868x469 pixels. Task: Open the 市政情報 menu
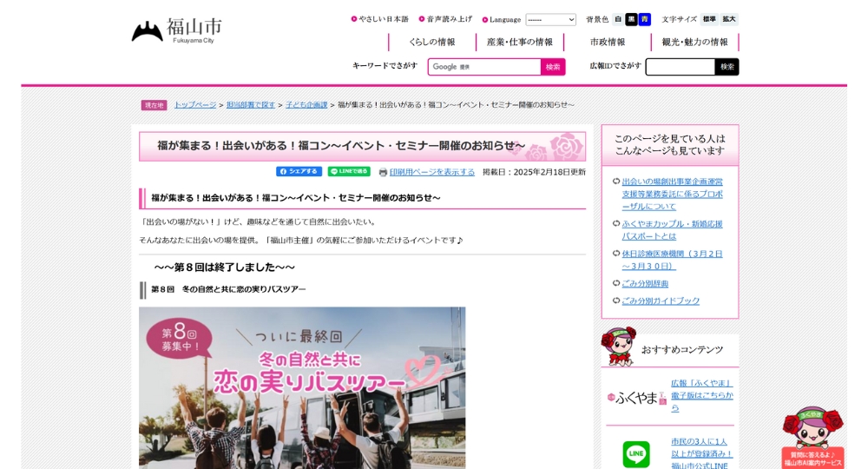point(608,42)
